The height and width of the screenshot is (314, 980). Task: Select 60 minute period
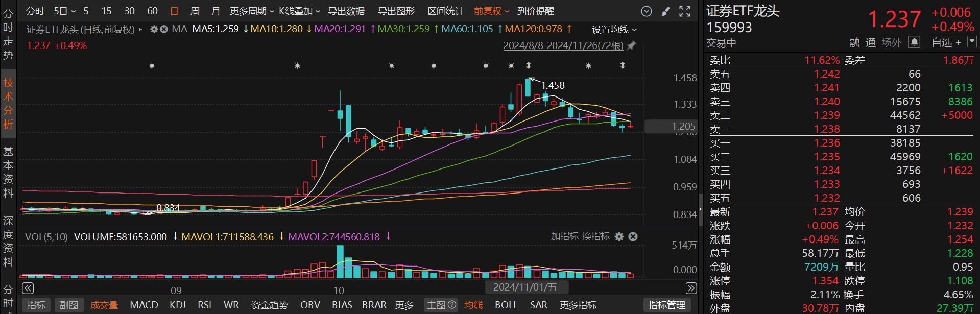click(x=152, y=11)
